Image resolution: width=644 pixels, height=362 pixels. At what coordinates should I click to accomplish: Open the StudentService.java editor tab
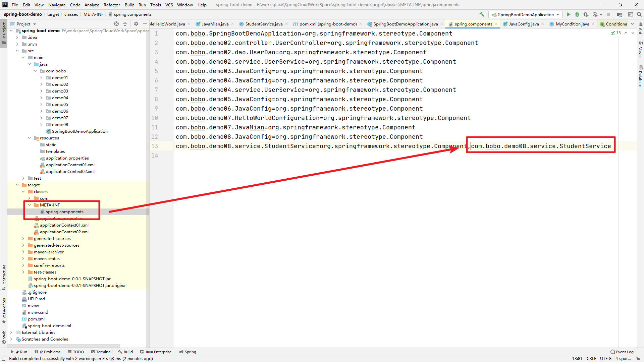tap(264, 24)
